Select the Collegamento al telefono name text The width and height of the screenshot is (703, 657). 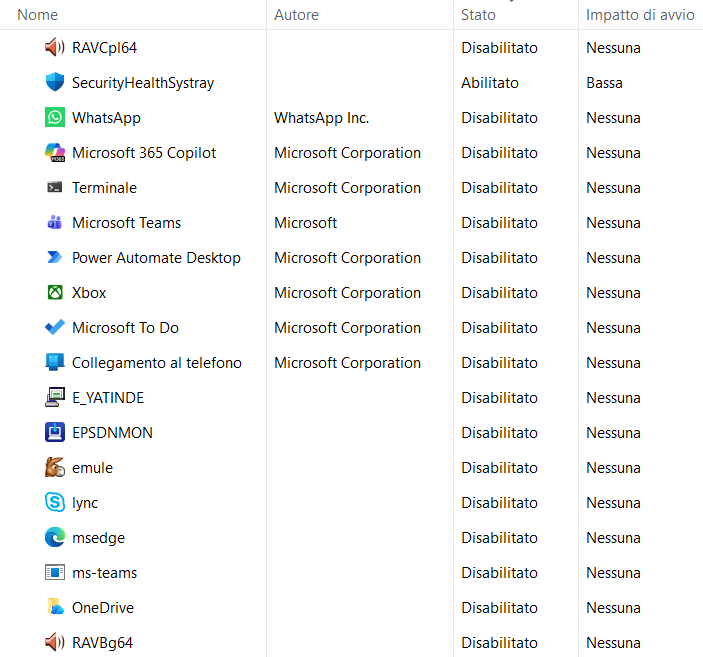point(156,362)
